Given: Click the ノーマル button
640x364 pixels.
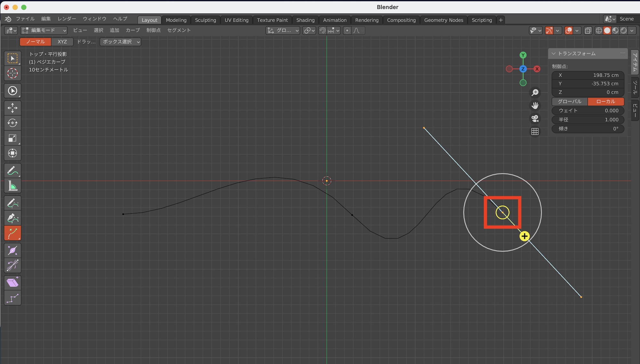Looking at the screenshot, I should tap(36, 42).
